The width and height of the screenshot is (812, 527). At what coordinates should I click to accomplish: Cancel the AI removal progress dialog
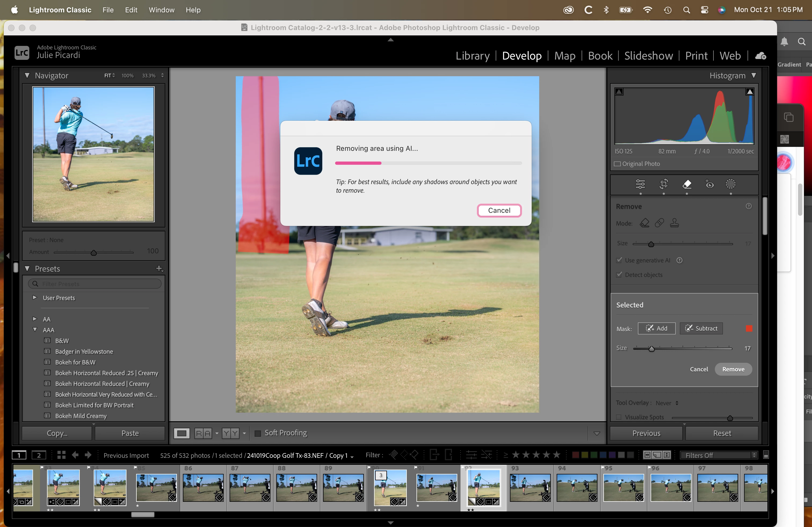(x=499, y=210)
